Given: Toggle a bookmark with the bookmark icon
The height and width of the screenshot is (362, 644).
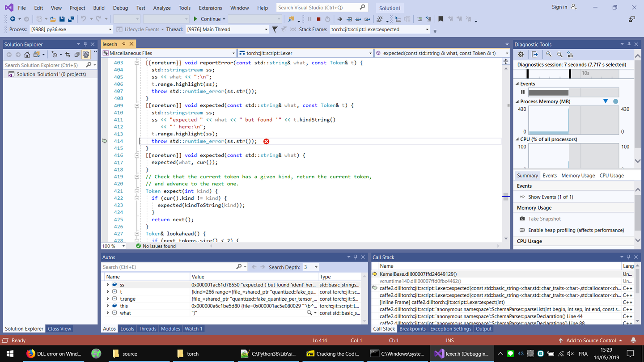Looking at the screenshot, I should (x=441, y=19).
